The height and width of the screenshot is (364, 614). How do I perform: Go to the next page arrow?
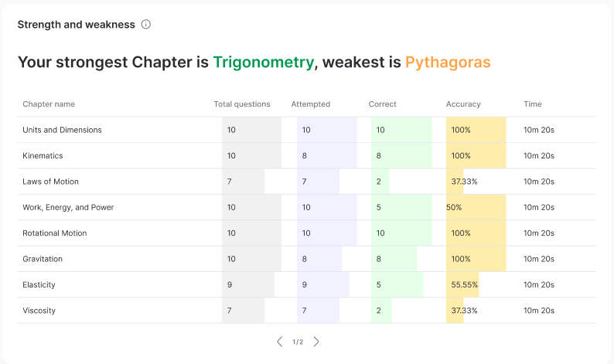coord(316,342)
